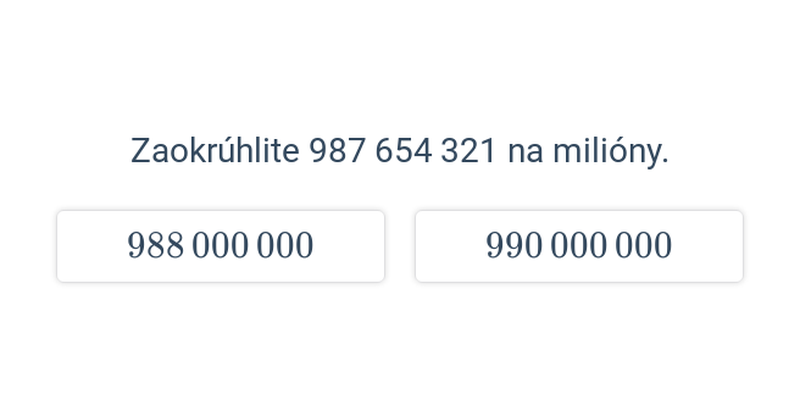800x400 pixels.
Task: Answer with the 988 million option
Action: tap(220, 246)
